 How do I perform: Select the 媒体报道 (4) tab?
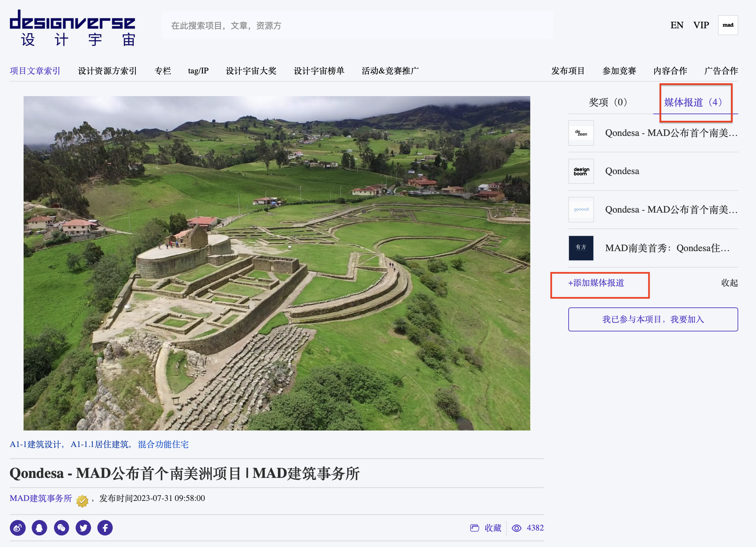pyautogui.click(x=693, y=102)
